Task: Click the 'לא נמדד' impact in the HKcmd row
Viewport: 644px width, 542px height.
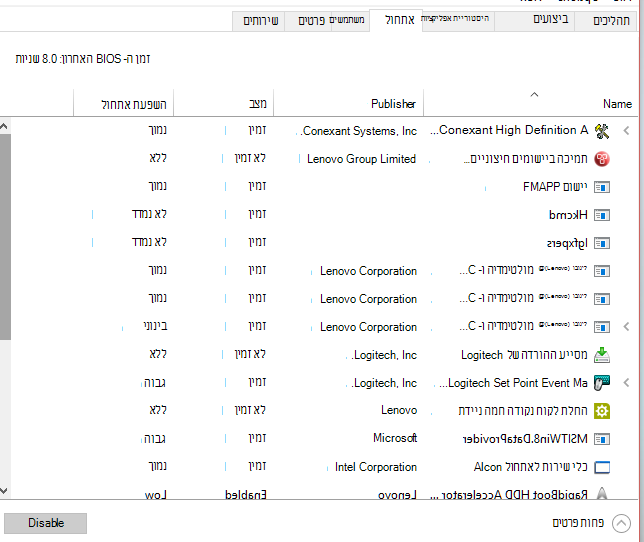Action: point(149,214)
